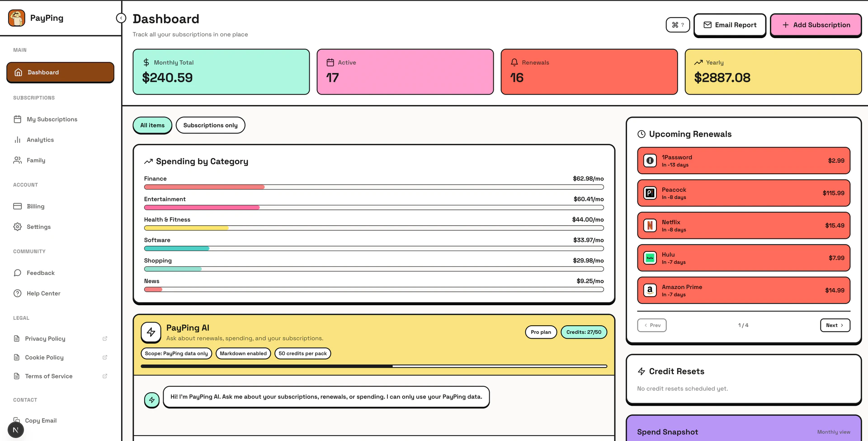Open the My Subscriptions calendar icon
The width and height of the screenshot is (868, 441).
point(17,119)
